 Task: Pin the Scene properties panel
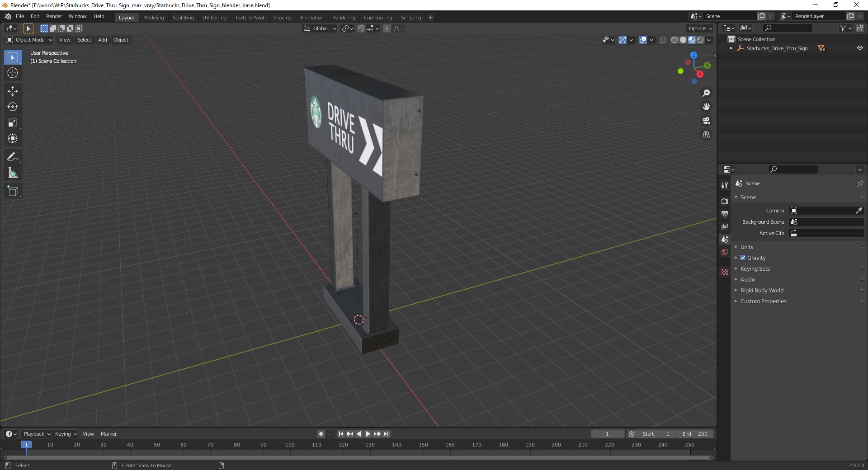pyautogui.click(x=860, y=183)
